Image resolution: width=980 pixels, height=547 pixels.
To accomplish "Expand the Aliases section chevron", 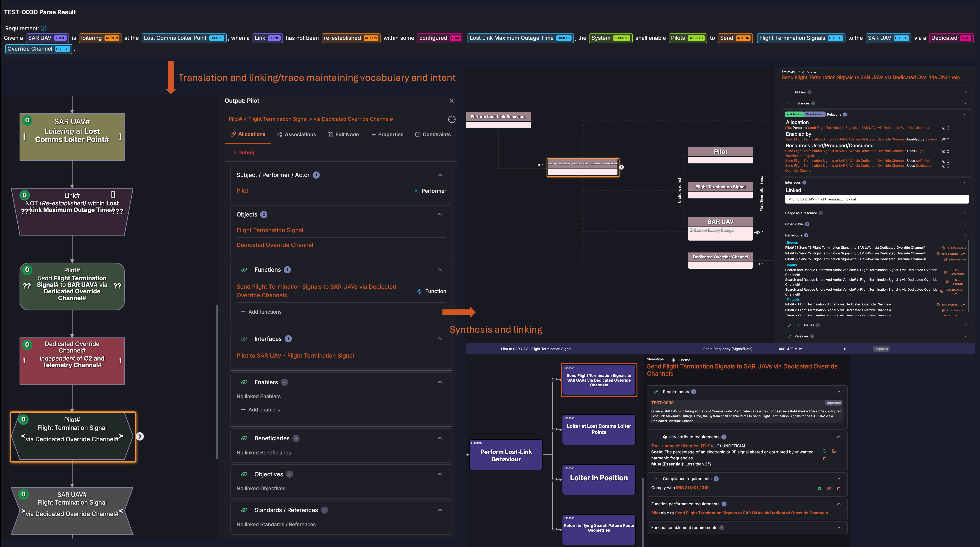I will tap(965, 92).
